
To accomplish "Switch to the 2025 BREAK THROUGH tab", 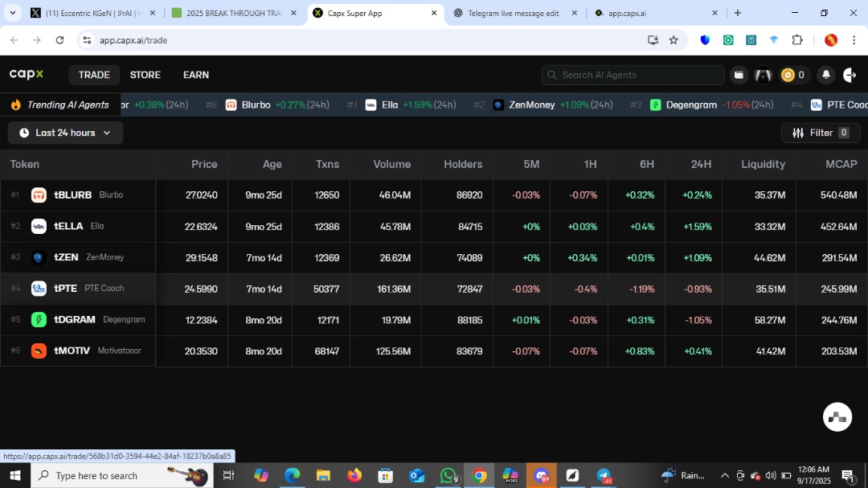I will tap(234, 13).
